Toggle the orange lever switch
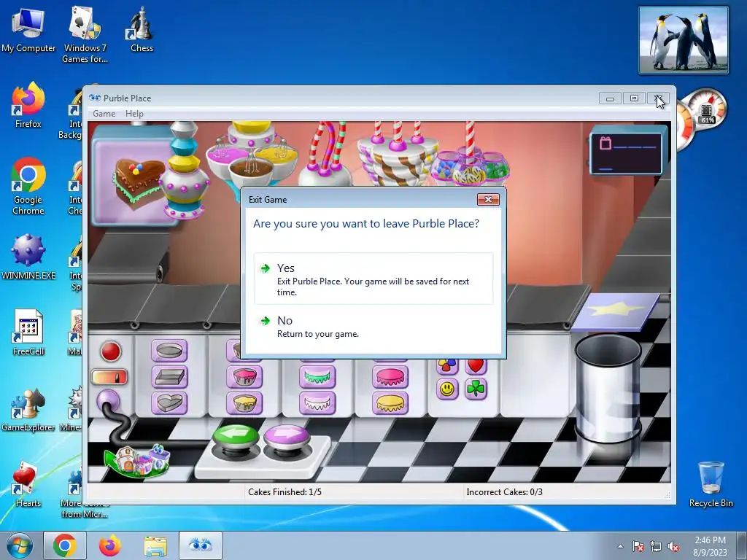 [x=109, y=377]
